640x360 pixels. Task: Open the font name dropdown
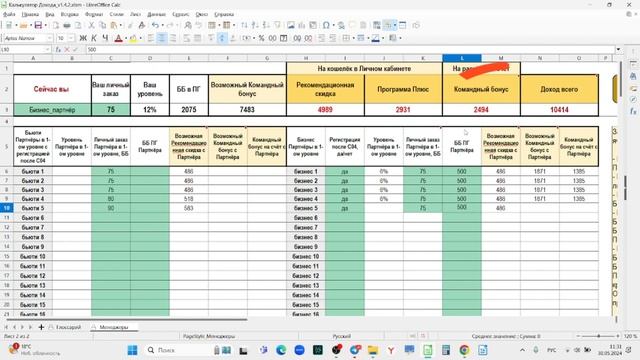click(49, 38)
